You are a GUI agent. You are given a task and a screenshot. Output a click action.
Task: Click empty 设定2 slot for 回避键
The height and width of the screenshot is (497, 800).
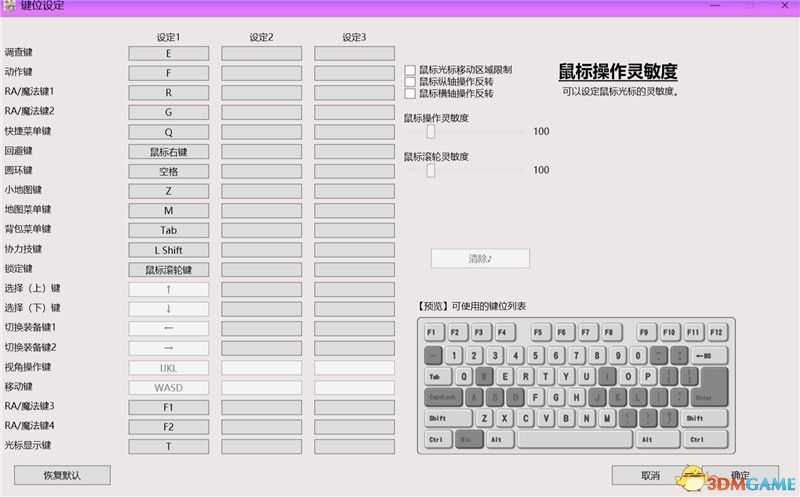point(261,152)
